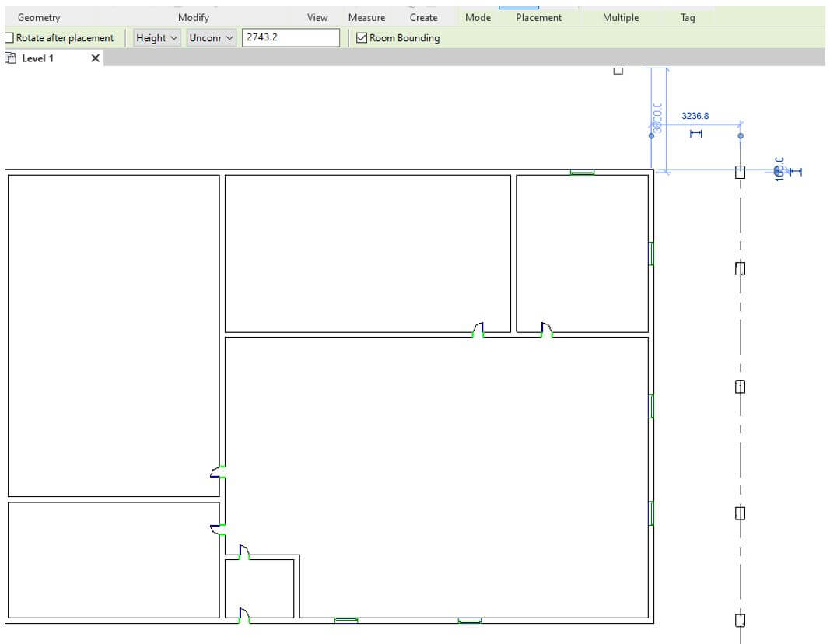This screenshot has width=830, height=644.
Task: Click the Measure ribbon panel label
Action: [x=366, y=16]
